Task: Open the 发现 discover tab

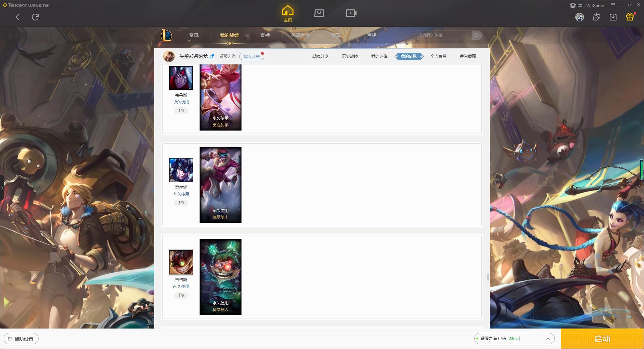Action: pos(336,35)
